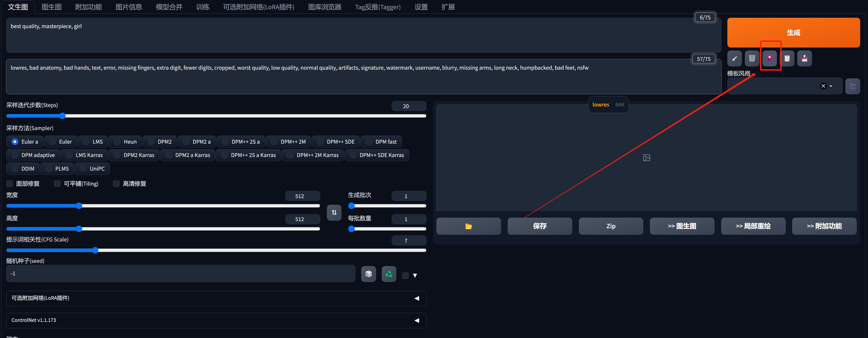Expand extra seed options triangle
Screen dimensions: 868x338
415,275
